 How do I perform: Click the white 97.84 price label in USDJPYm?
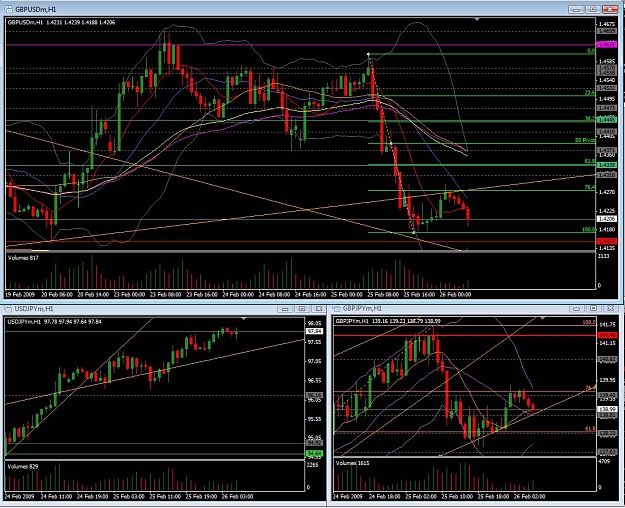pos(314,331)
